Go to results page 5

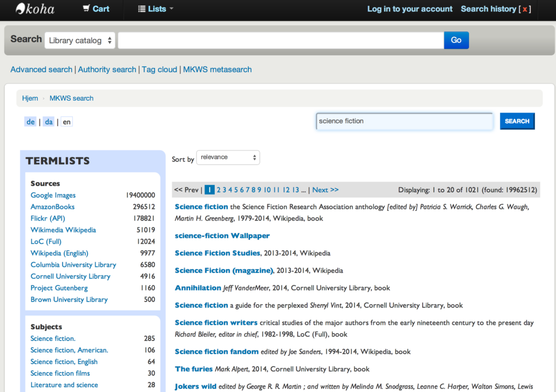pos(236,190)
